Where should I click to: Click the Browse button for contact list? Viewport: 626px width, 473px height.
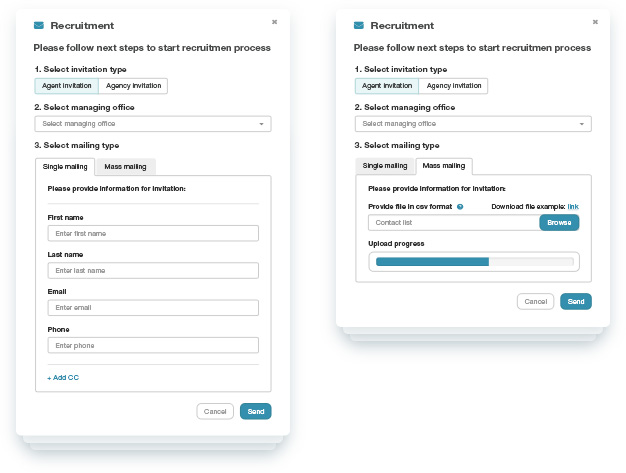click(559, 223)
